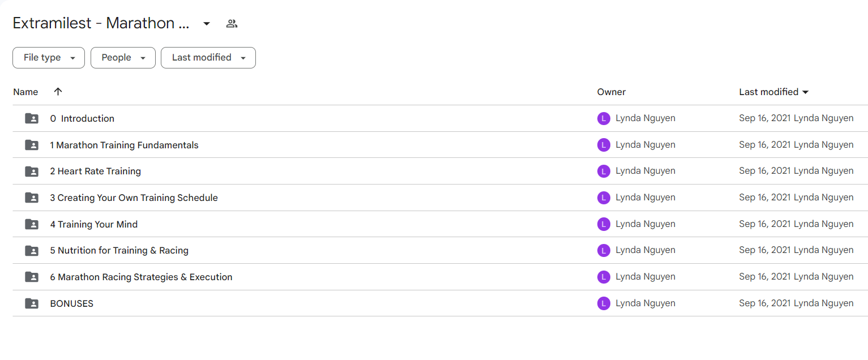This screenshot has width=868, height=360.
Task: Click Lynda Nguyen avatar in Introduction row
Action: point(604,118)
